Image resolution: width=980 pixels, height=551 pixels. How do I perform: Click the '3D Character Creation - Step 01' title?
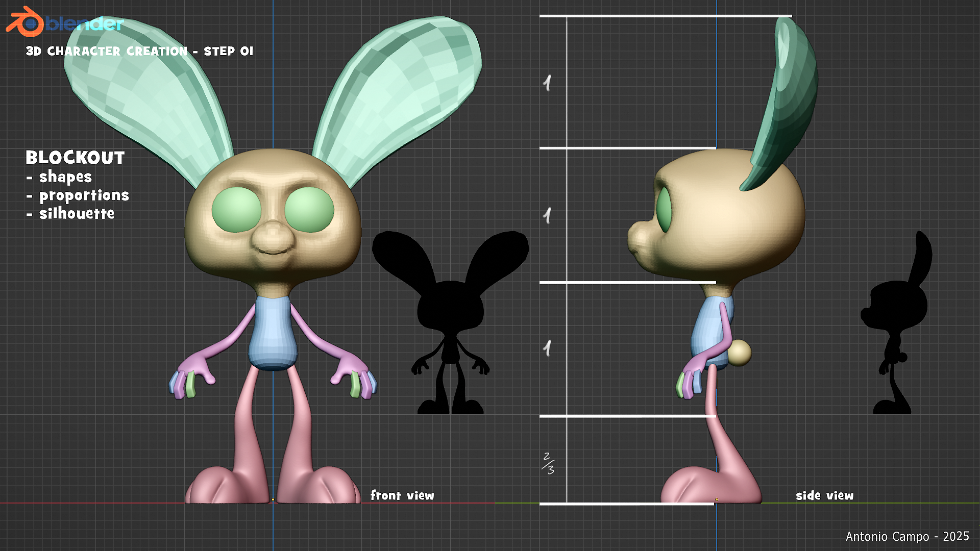[139, 52]
